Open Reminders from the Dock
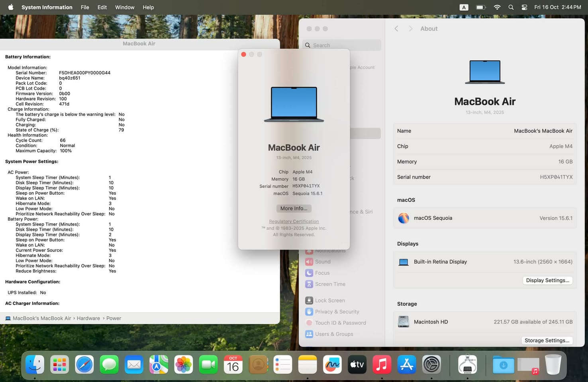Viewport: 588px width, 382px height. pos(283,364)
